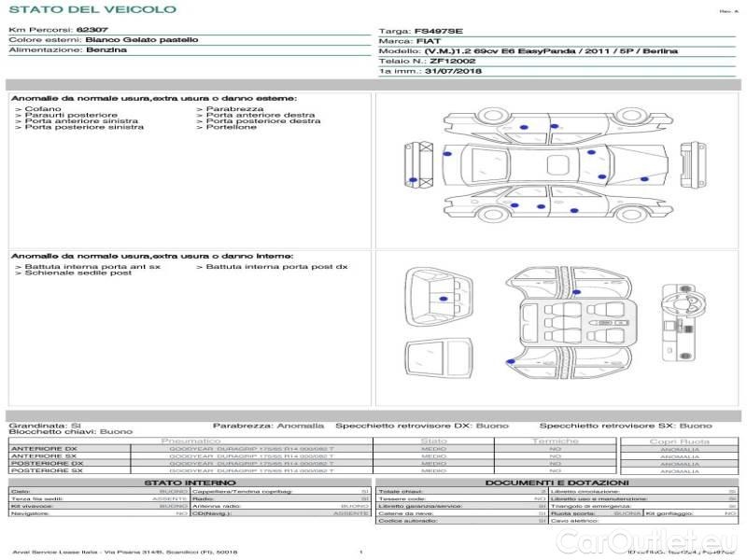Viewport: 747px width, 560px height.
Task: Click the DOCUMENTI E DOTAZIONI section header
Action: pyautogui.click(x=557, y=483)
